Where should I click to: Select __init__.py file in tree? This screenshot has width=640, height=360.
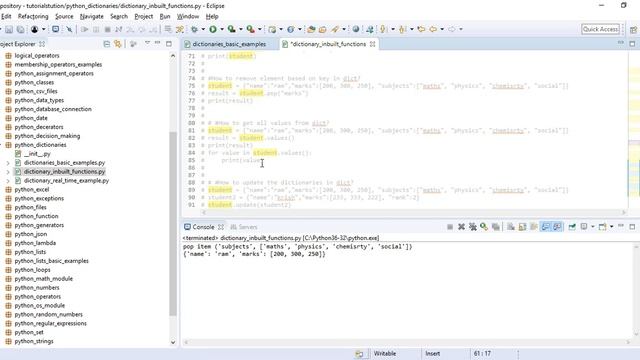click(x=37, y=154)
